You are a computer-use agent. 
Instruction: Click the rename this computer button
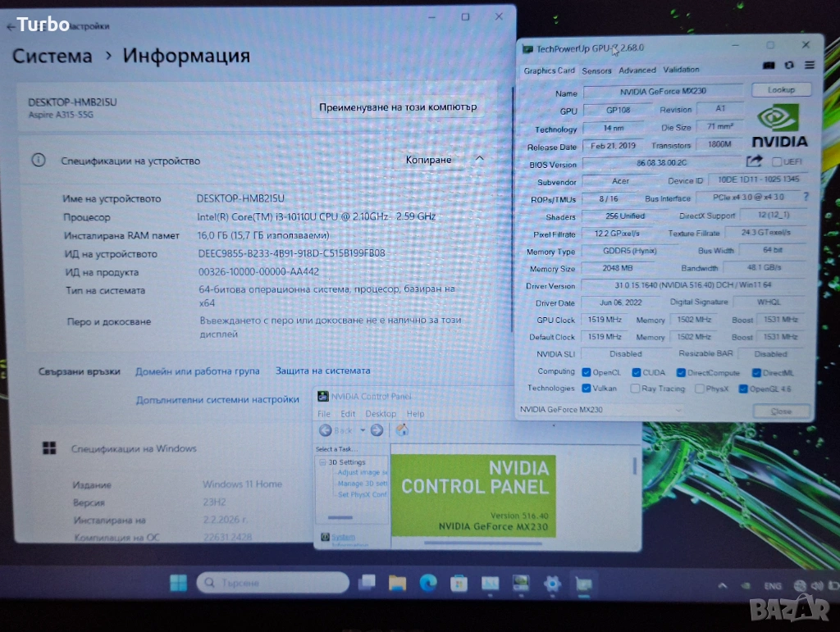[397, 107]
